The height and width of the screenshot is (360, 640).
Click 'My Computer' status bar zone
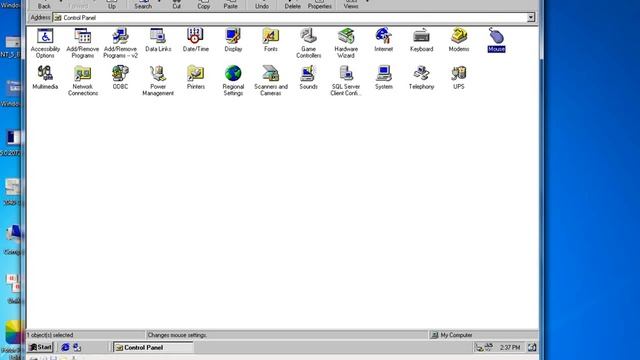point(483,335)
